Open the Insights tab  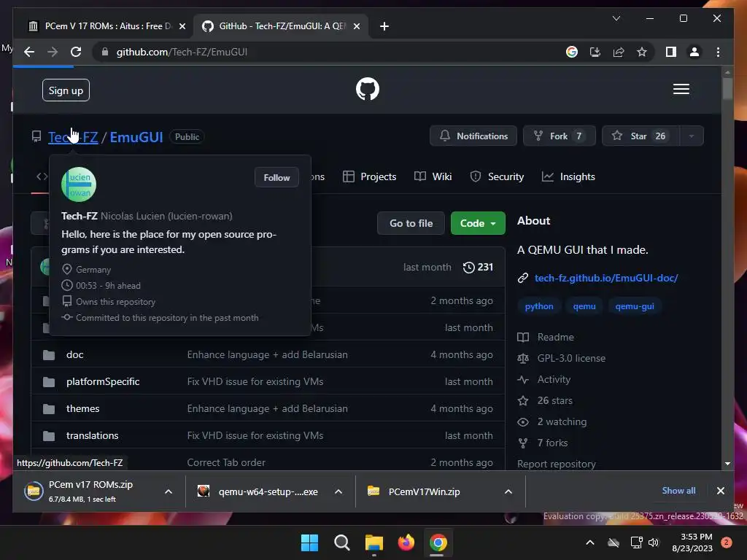tap(568, 176)
